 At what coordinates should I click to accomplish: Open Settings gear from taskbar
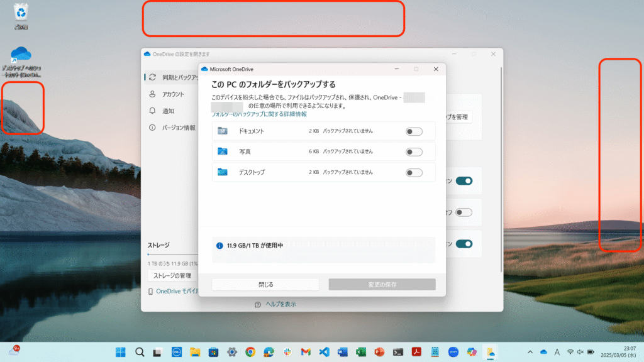(x=231, y=352)
